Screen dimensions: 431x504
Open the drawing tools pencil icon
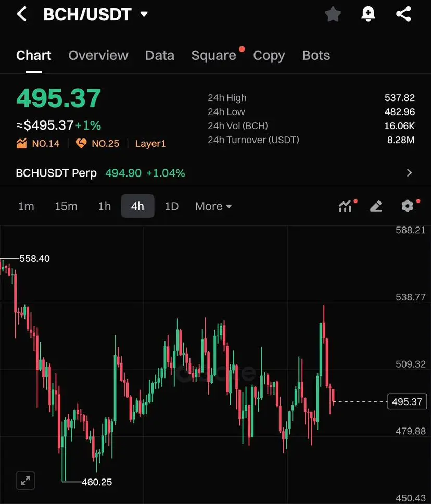coord(376,206)
